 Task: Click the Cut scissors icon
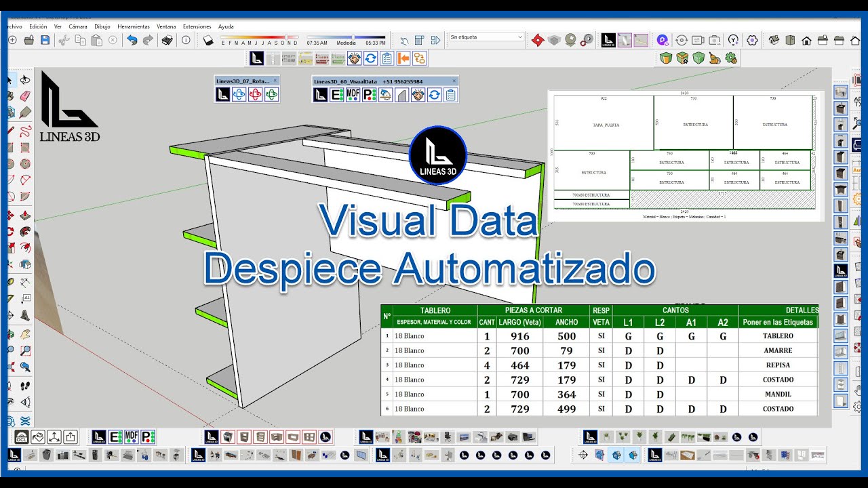point(64,41)
